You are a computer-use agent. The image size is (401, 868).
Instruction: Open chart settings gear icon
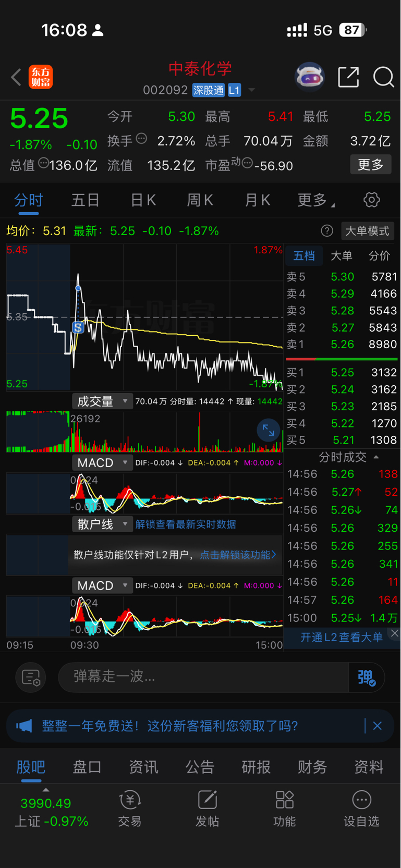click(371, 200)
